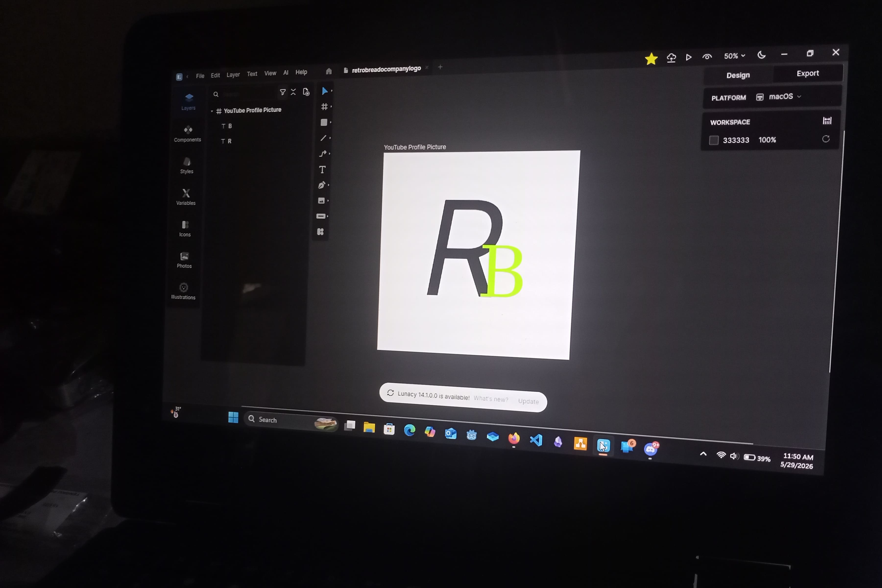Click the 100% workspace opacity field
882x588 pixels.
[767, 140]
